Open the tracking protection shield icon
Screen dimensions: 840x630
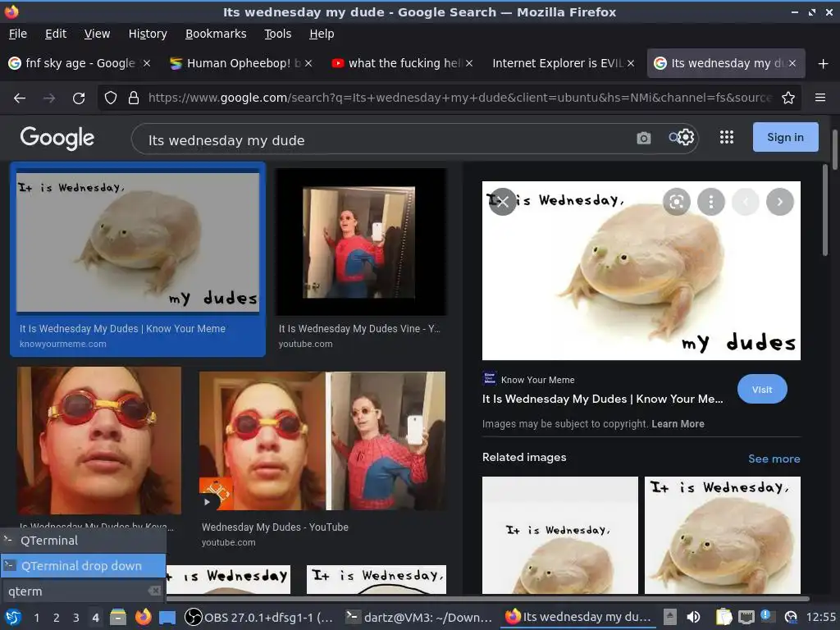pyautogui.click(x=111, y=98)
